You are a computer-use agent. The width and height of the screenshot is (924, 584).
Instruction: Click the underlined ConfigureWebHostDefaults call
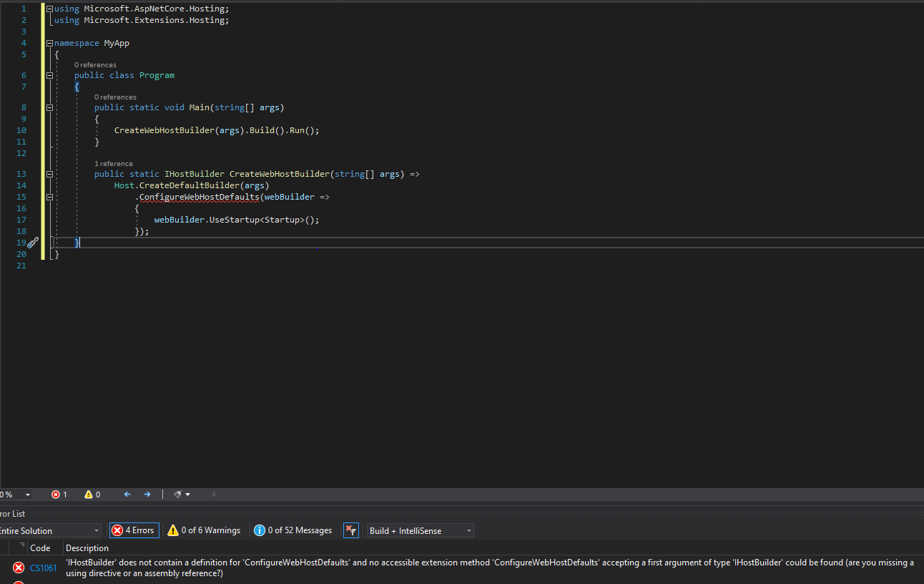click(x=199, y=197)
